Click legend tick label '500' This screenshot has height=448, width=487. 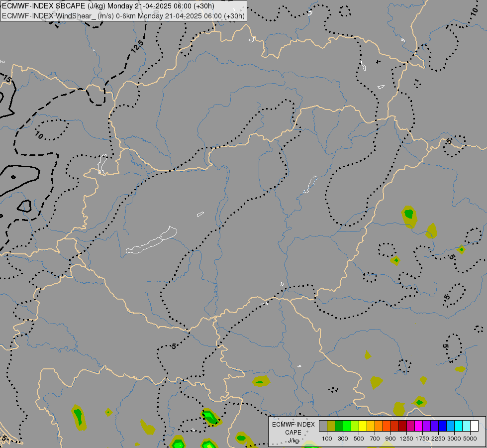(359, 439)
